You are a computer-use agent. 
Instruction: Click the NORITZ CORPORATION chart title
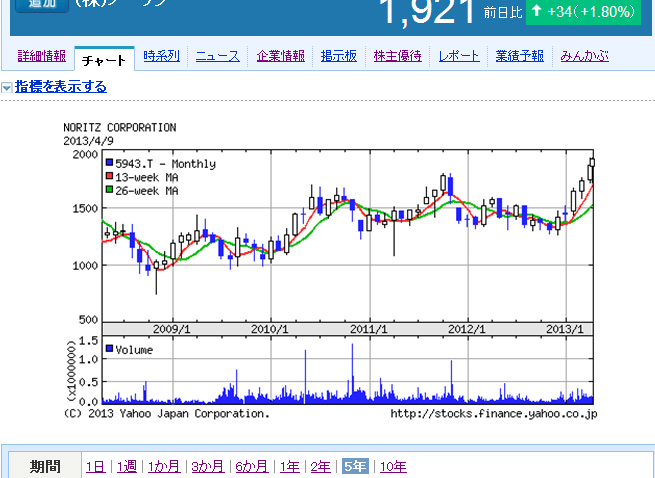pyautogui.click(x=120, y=127)
